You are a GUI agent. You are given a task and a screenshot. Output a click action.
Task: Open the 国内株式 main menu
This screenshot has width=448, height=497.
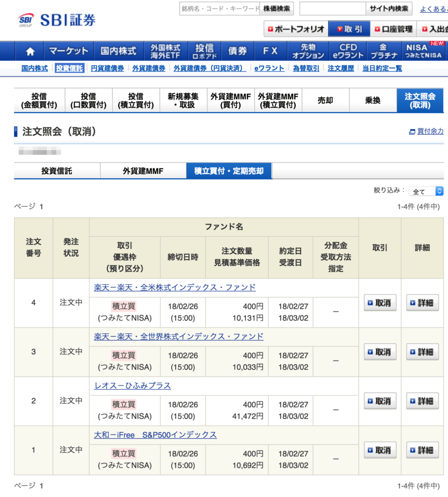[119, 51]
